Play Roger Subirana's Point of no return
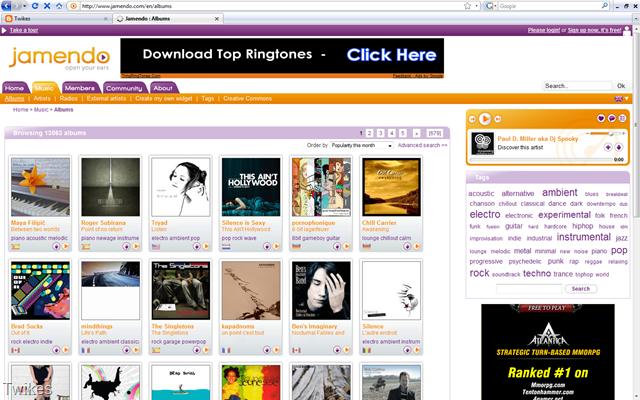The image size is (640, 400). tap(136, 246)
